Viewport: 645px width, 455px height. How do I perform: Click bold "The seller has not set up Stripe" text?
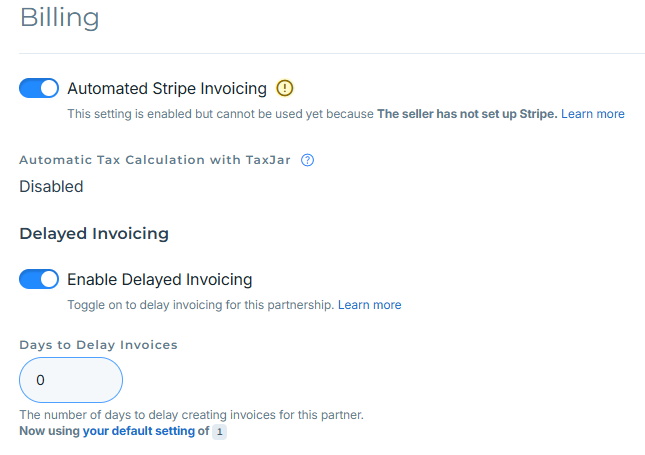[466, 114]
